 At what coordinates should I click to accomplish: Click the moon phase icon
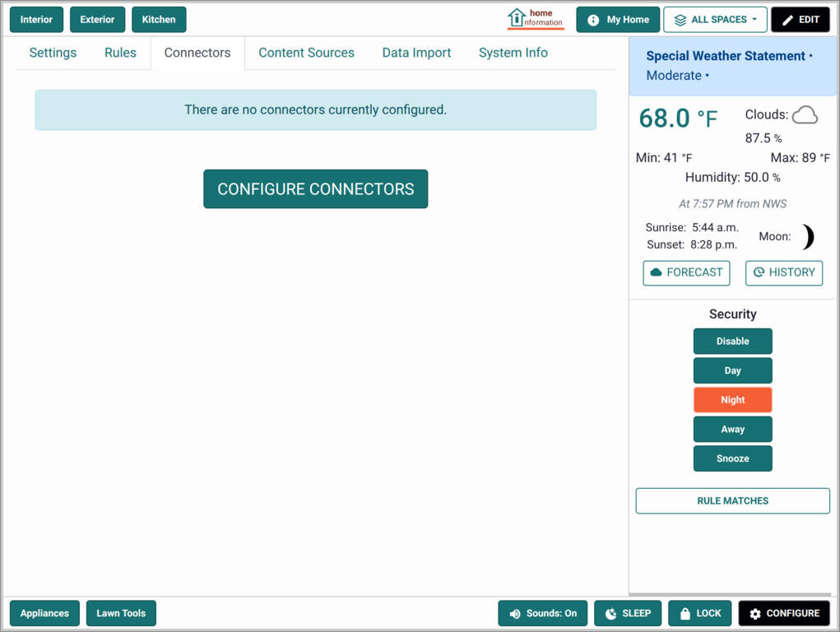(x=808, y=237)
